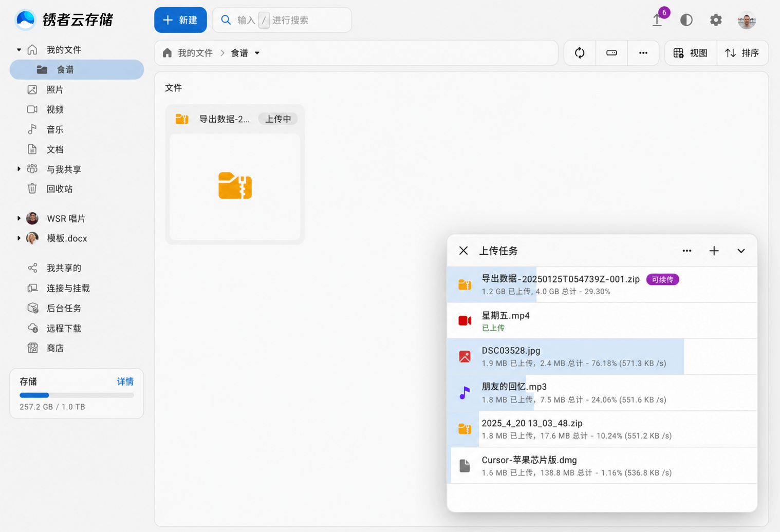
Task: Toggle dark mode with the contrast icon
Action: pyautogui.click(x=686, y=20)
